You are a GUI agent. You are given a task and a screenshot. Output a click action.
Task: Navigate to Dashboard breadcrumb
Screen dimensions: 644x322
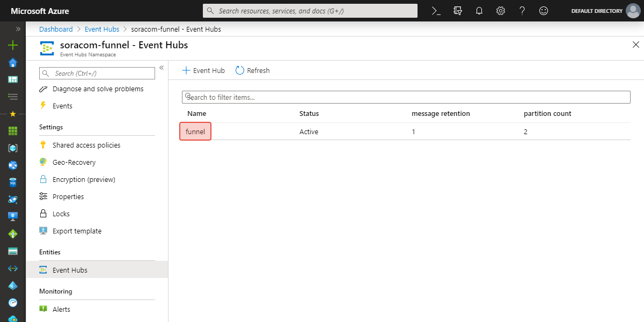(x=56, y=30)
